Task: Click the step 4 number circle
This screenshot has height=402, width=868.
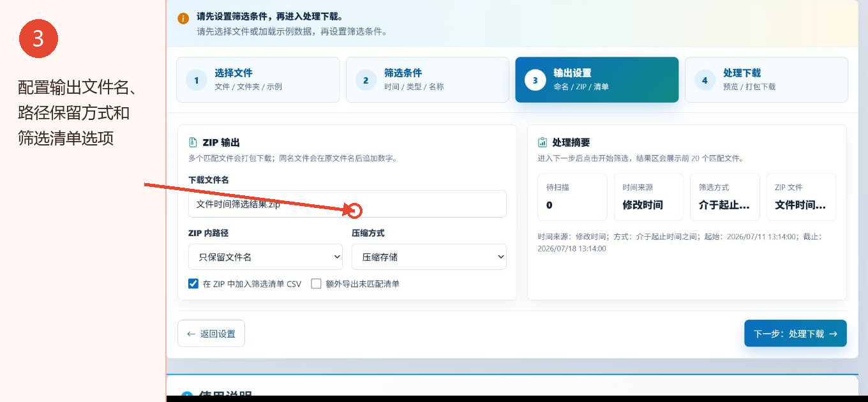Action: [x=705, y=80]
